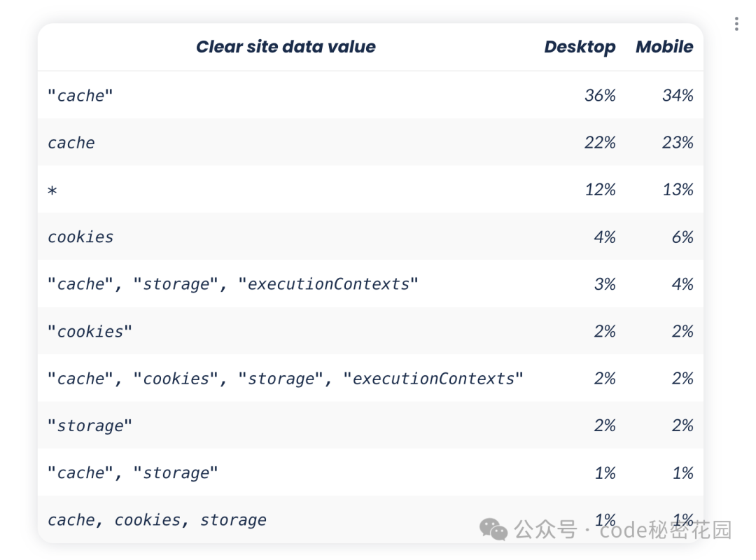Image resolution: width=756 pixels, height=560 pixels.
Task: Click the 34% Mobile percentage
Action: point(678,95)
